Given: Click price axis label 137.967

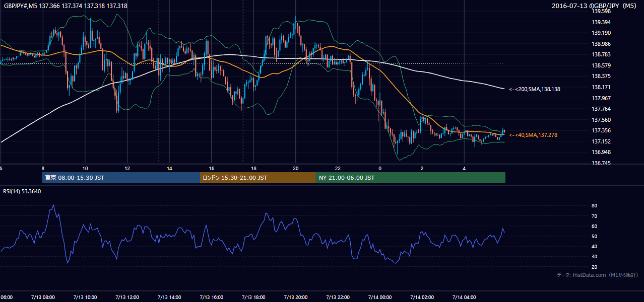Looking at the screenshot, I should coord(601,98).
